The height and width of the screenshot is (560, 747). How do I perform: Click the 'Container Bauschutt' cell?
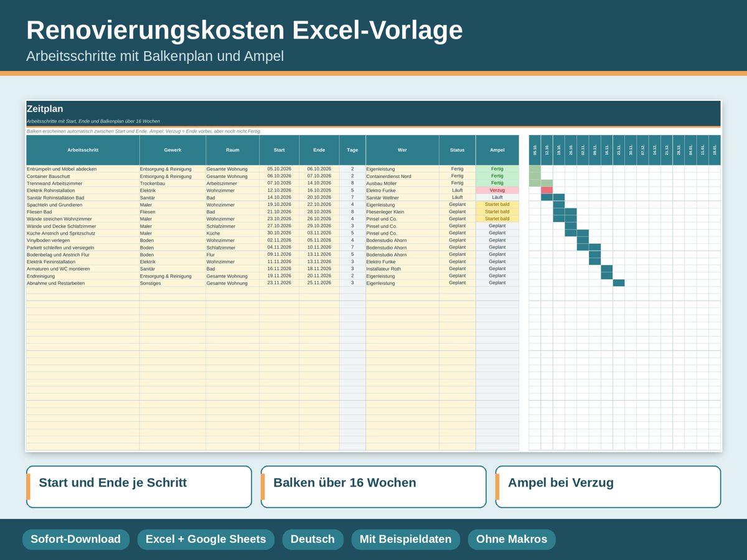83,176
